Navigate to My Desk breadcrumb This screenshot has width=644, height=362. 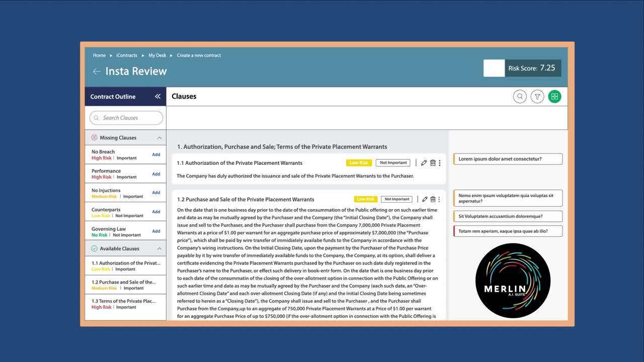(x=157, y=55)
